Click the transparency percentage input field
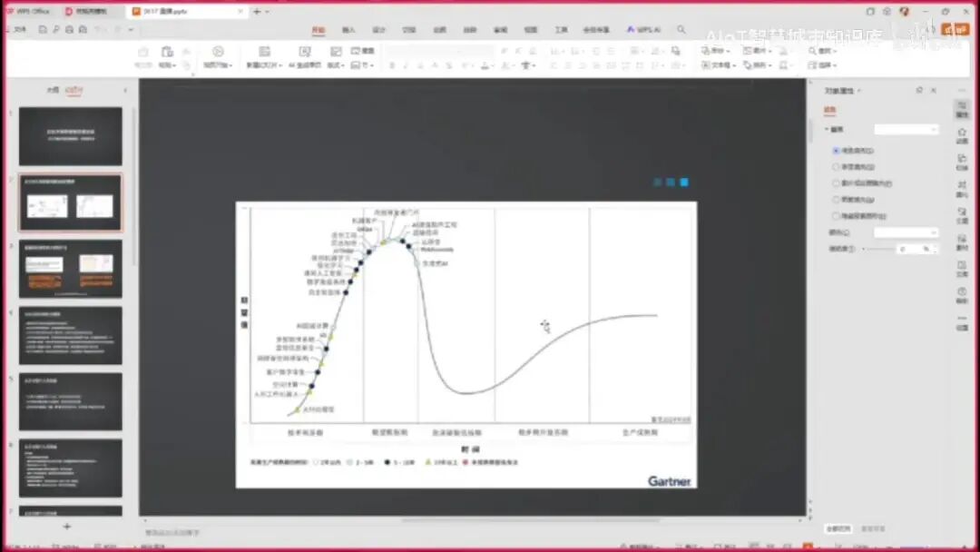Image resolution: width=980 pixels, height=552 pixels. coord(913,249)
